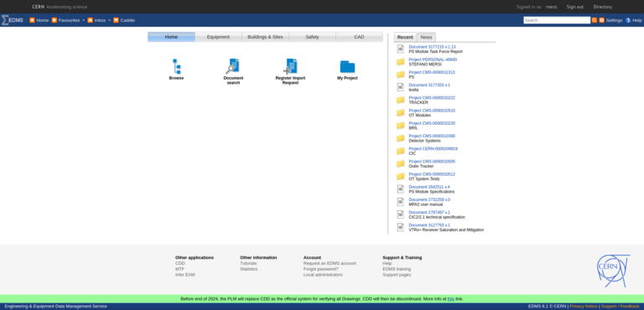Click into the Search input field
644x310 pixels.
[x=557, y=20]
